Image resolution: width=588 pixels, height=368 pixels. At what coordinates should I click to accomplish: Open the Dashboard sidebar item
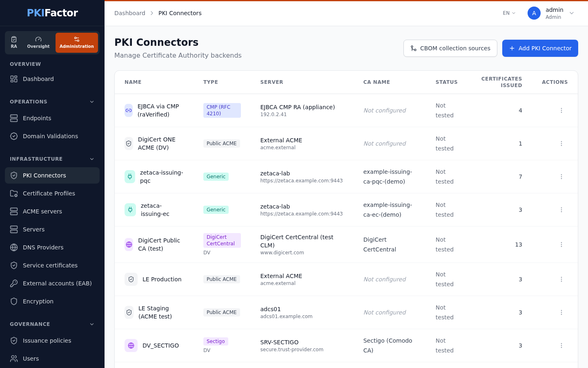[52, 79]
